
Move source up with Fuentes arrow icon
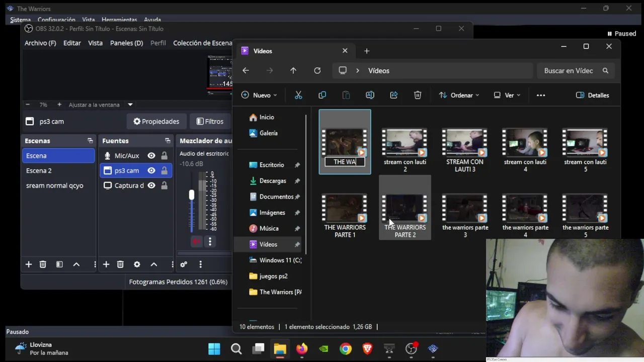[x=154, y=264]
